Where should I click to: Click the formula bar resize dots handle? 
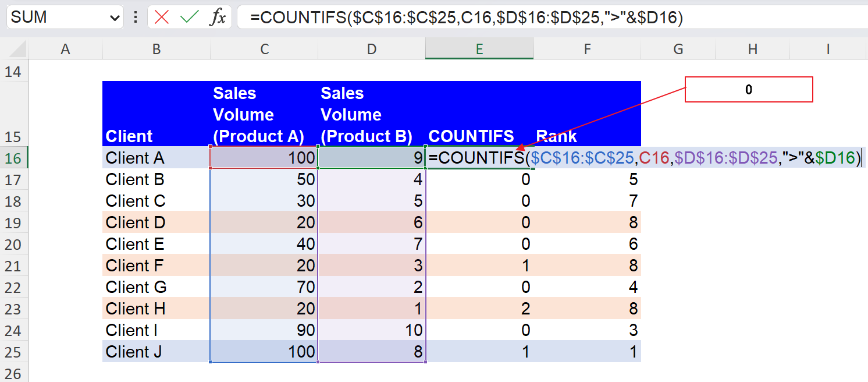pos(135,17)
